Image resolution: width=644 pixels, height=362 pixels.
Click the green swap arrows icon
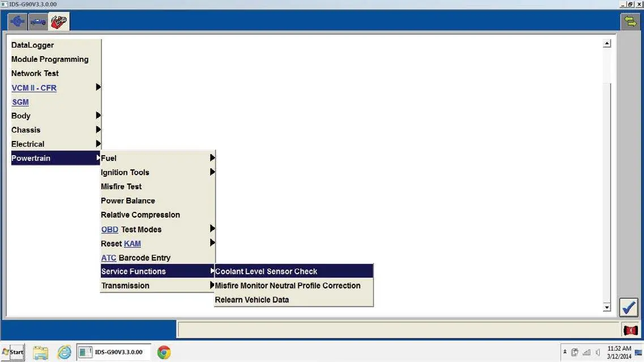pos(630,22)
